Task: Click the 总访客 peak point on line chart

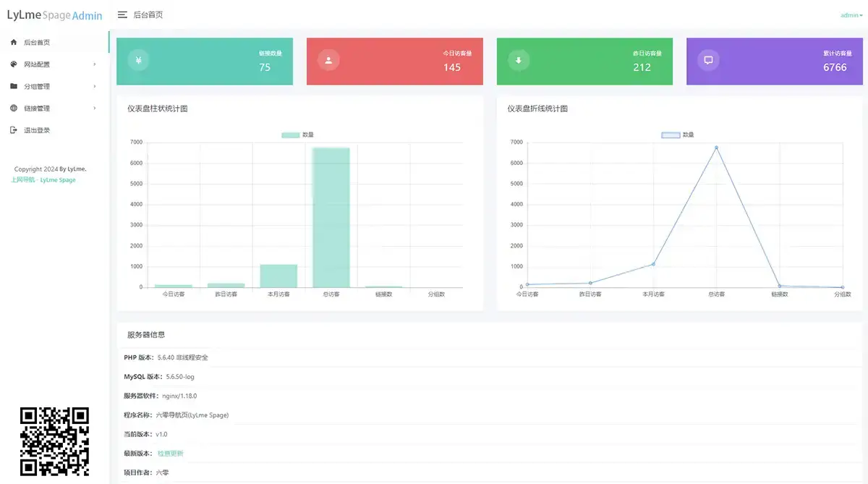Action: pyautogui.click(x=716, y=148)
